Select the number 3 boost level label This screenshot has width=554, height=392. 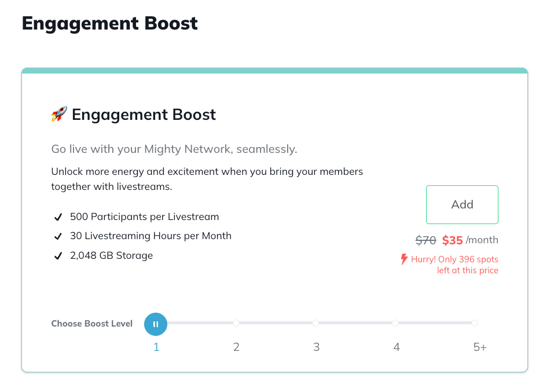point(316,347)
